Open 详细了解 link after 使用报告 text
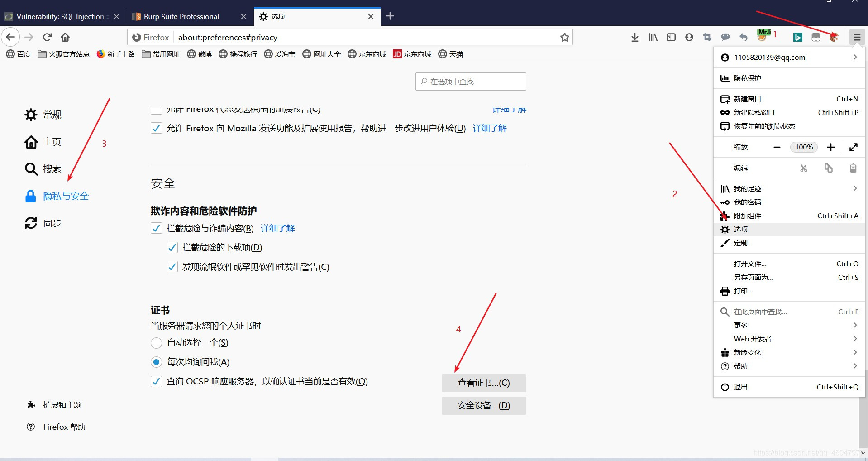 click(x=490, y=128)
